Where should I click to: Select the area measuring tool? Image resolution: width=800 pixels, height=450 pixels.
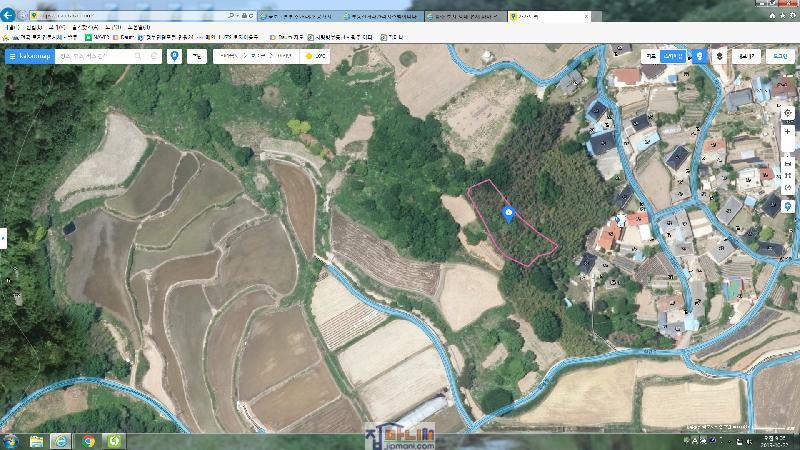789,175
